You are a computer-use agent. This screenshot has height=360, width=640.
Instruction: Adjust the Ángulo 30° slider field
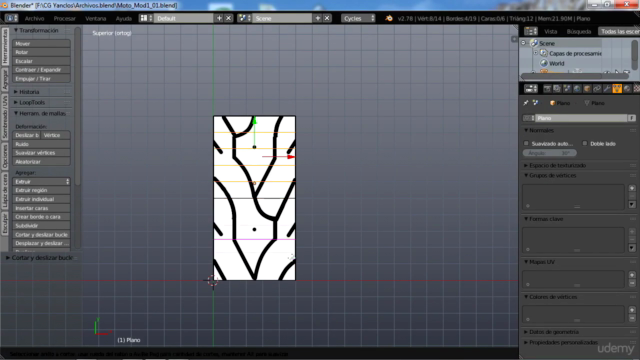tap(549, 153)
